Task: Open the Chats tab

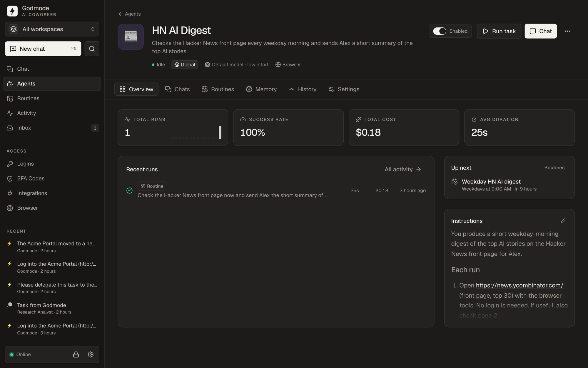Action: [x=177, y=89]
